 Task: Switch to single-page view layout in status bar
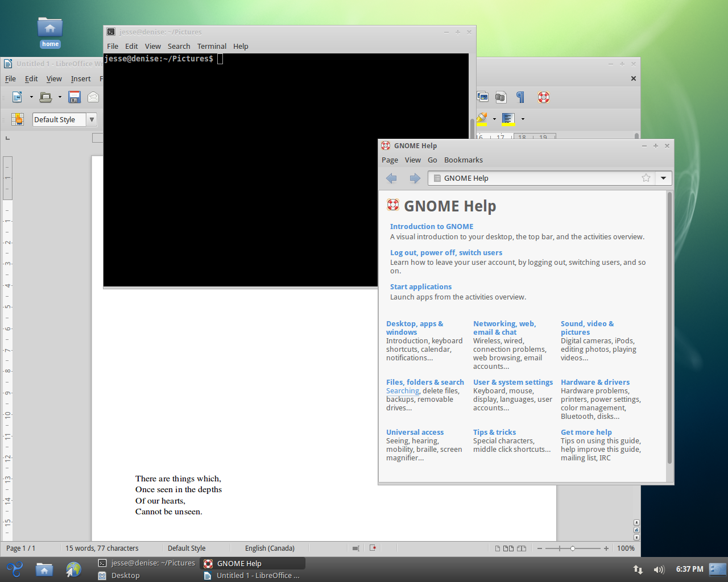(x=498, y=548)
